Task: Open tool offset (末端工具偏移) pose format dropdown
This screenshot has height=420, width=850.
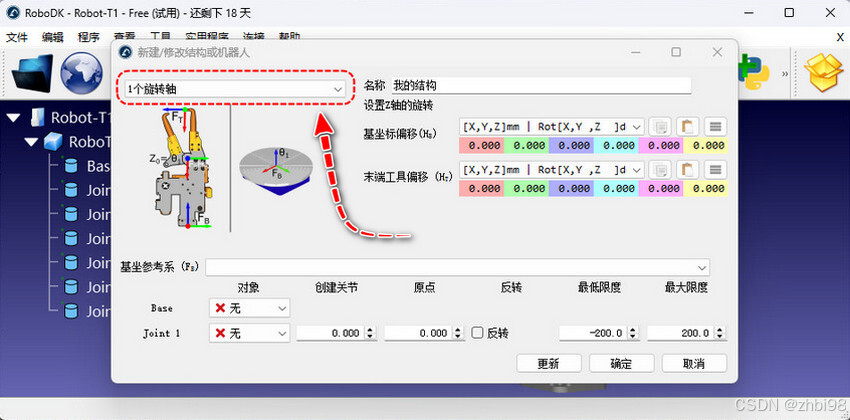Action: coord(551,170)
